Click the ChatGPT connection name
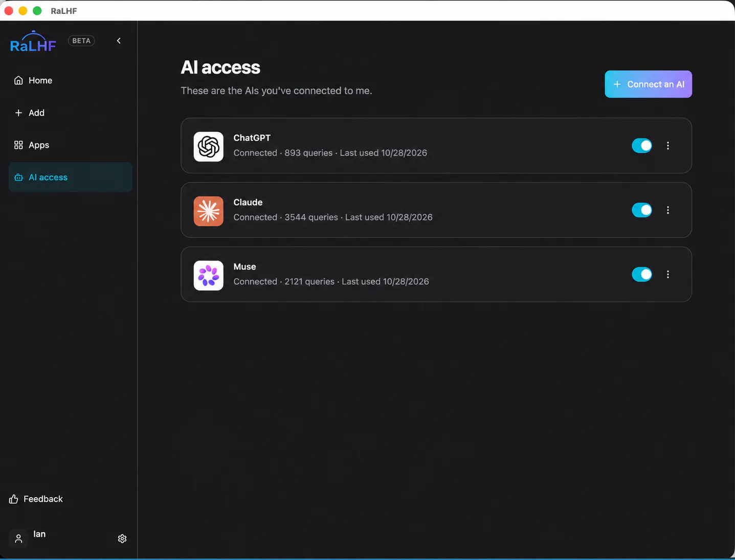 [252, 138]
